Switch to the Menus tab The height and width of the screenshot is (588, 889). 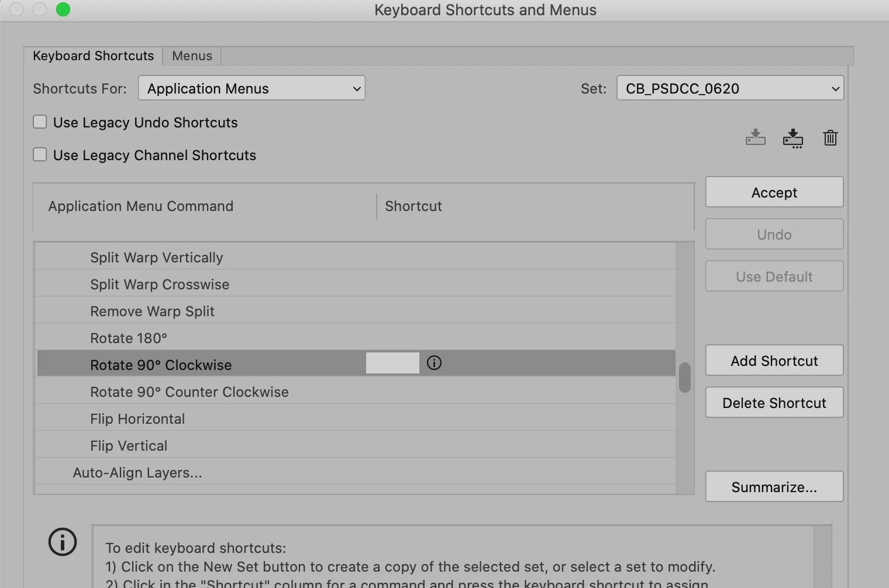tap(192, 56)
